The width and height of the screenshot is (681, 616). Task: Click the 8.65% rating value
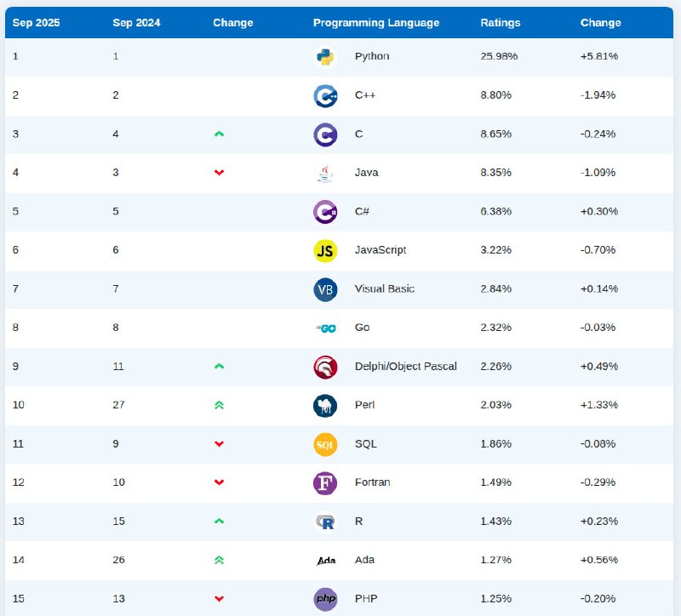click(496, 134)
